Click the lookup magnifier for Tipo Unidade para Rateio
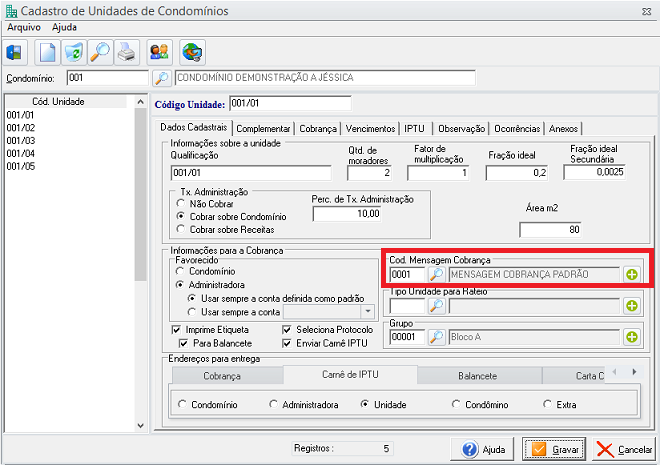 (437, 306)
